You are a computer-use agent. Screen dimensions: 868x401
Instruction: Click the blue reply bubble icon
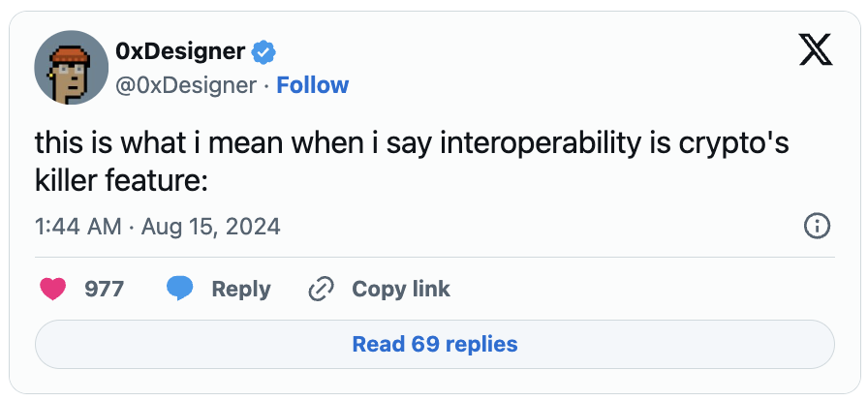(179, 289)
